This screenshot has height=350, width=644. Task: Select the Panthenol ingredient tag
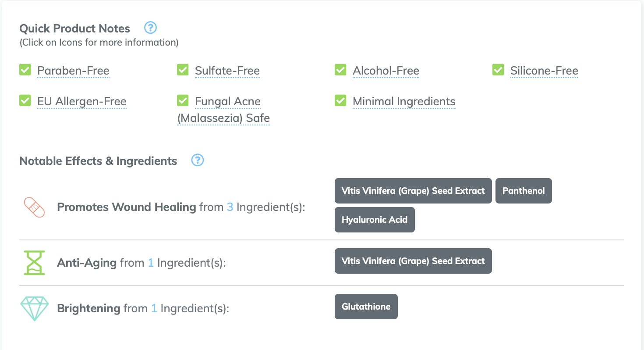click(524, 191)
